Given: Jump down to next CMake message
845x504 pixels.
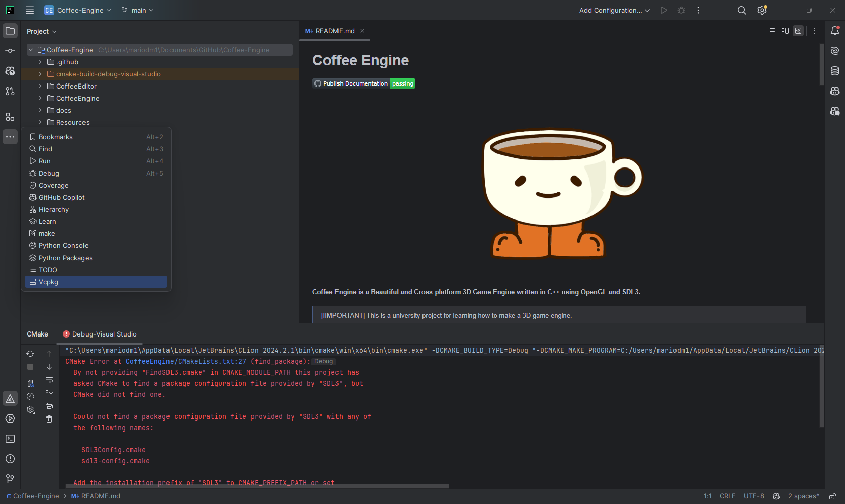Looking at the screenshot, I should pos(49,367).
